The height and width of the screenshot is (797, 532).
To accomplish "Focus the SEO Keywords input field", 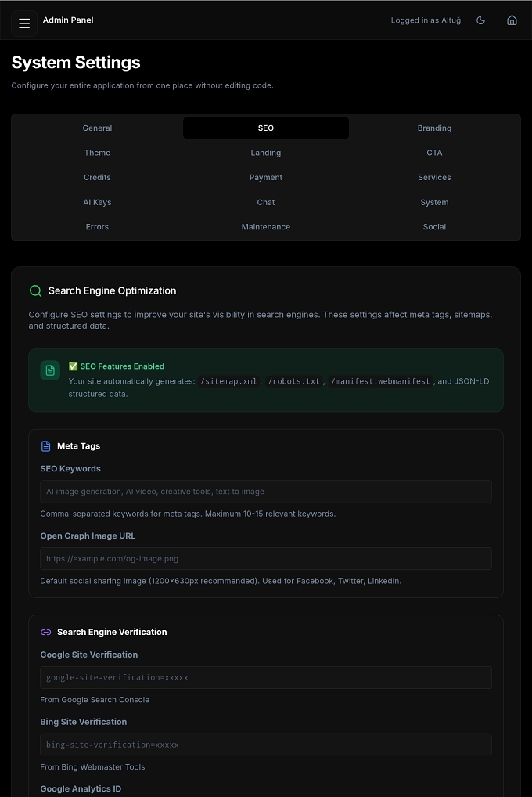I will tap(266, 492).
